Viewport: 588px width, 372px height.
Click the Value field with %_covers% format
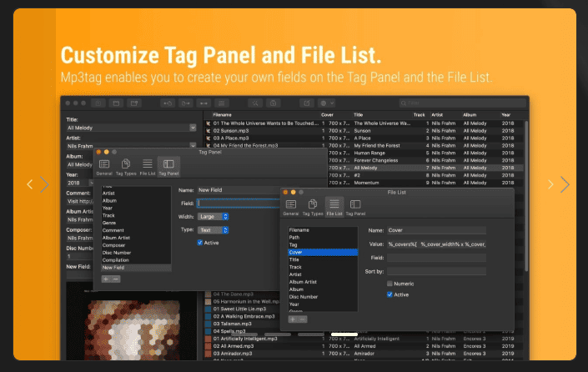coord(436,244)
